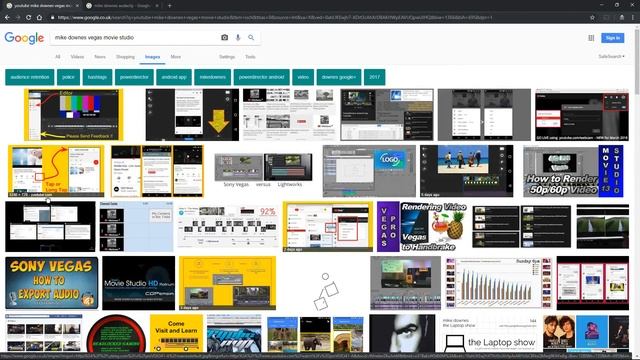Filter by hashtags chip
640x360 pixels.
97,77
